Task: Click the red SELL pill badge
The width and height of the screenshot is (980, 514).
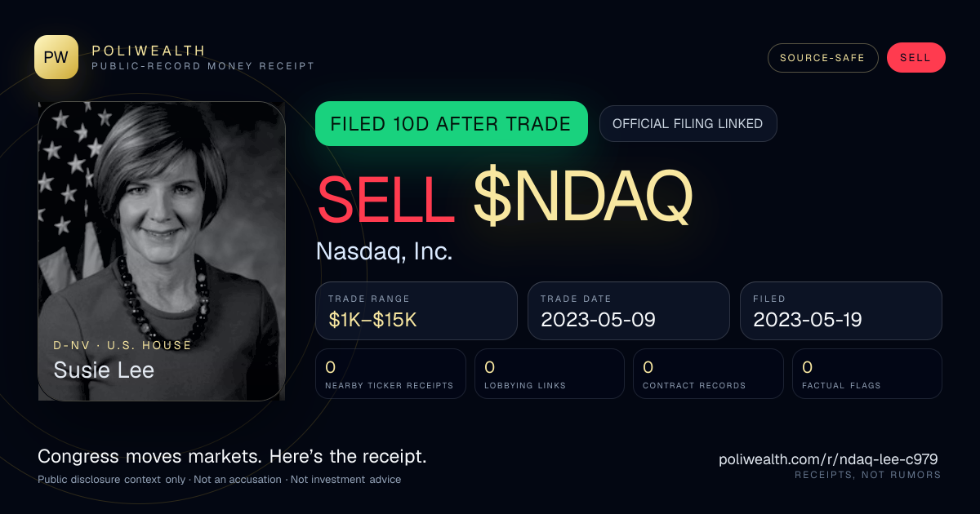Action: (x=915, y=58)
